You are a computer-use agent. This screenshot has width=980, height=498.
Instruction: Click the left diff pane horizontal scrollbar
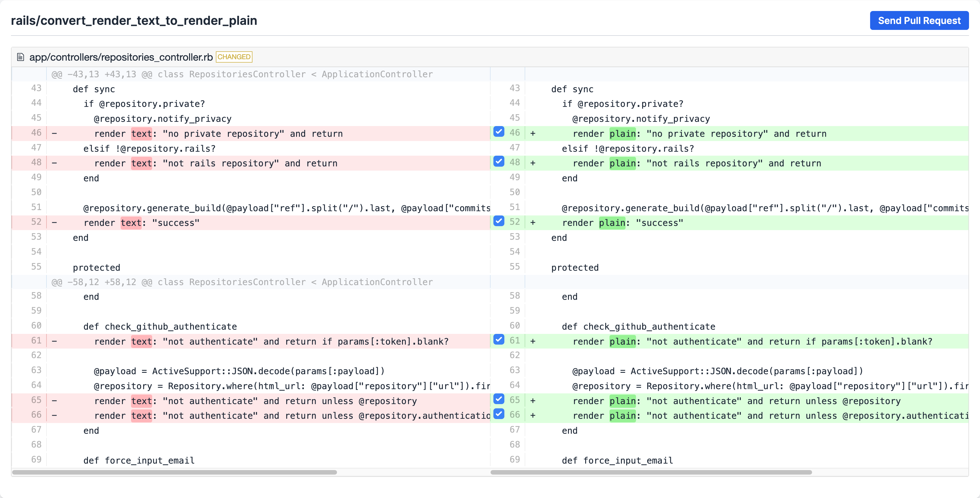click(x=174, y=472)
